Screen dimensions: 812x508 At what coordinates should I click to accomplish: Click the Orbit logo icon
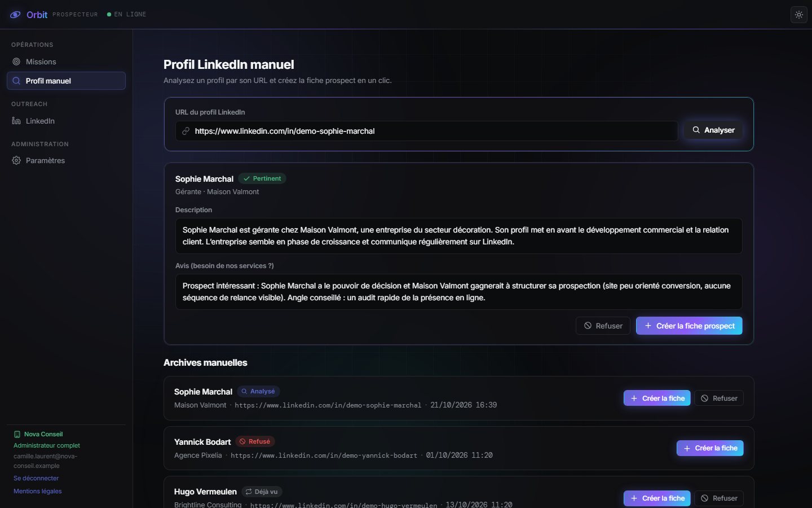pos(16,15)
